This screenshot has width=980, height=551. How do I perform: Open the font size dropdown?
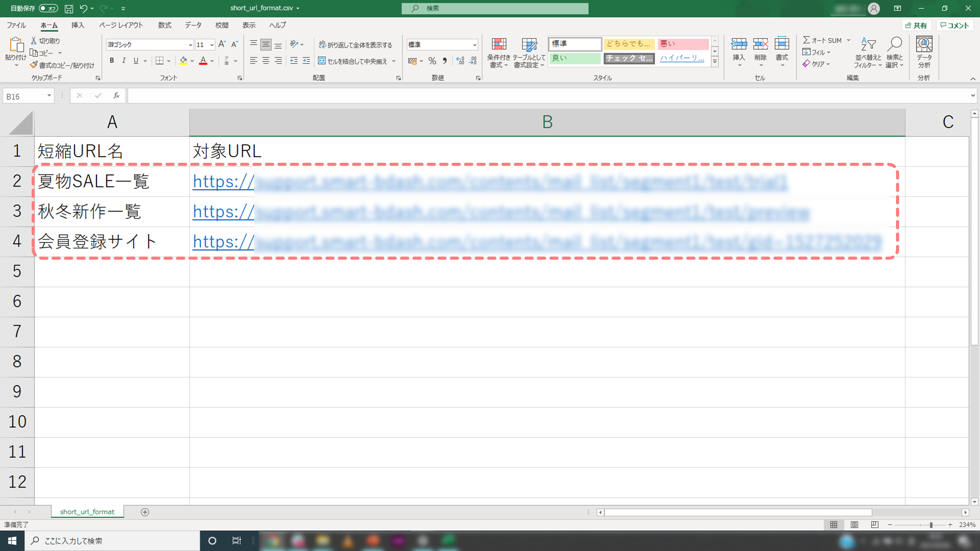click(212, 45)
